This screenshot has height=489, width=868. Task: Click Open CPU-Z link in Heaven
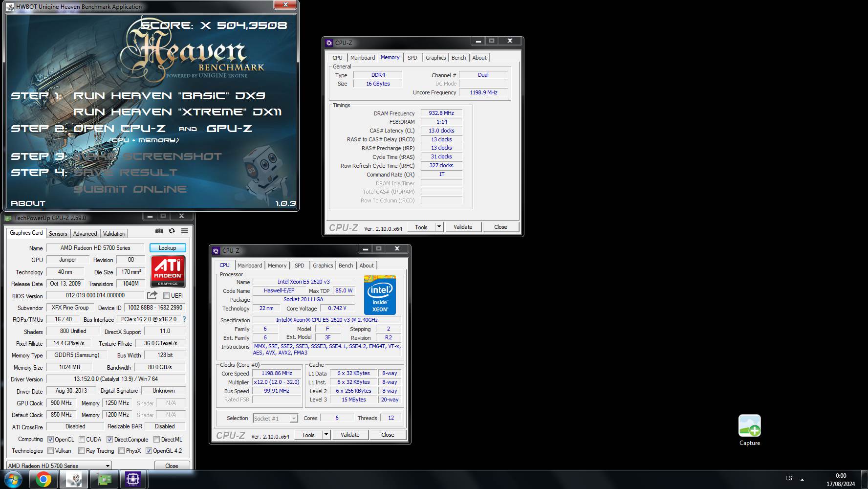119,129
